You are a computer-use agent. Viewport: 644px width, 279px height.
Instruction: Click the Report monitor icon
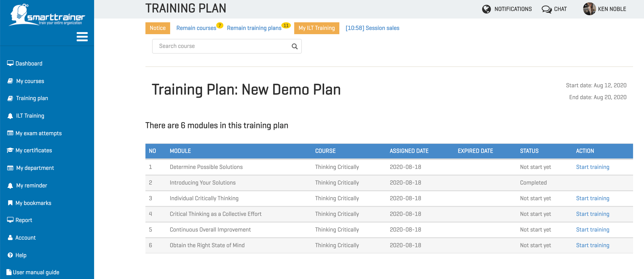(10, 220)
